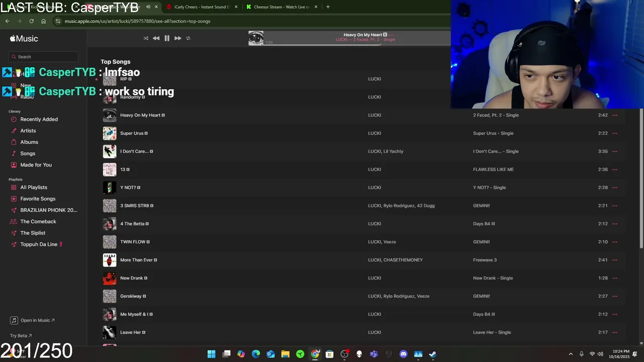Open more options for Leave Her
The width and height of the screenshot is (644, 362).
(615, 332)
